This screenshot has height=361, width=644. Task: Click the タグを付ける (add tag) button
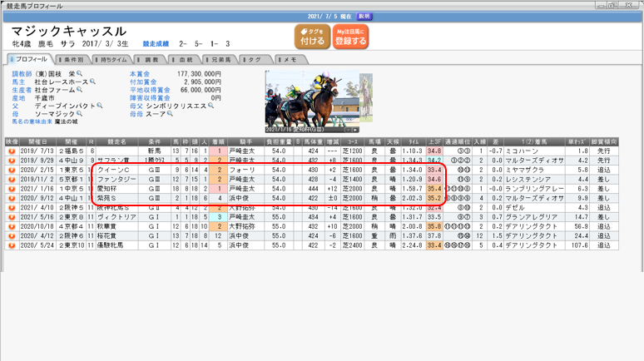(312, 36)
